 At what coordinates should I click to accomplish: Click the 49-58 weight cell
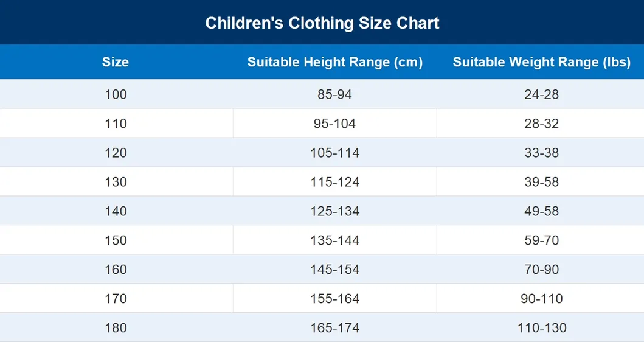(541, 211)
